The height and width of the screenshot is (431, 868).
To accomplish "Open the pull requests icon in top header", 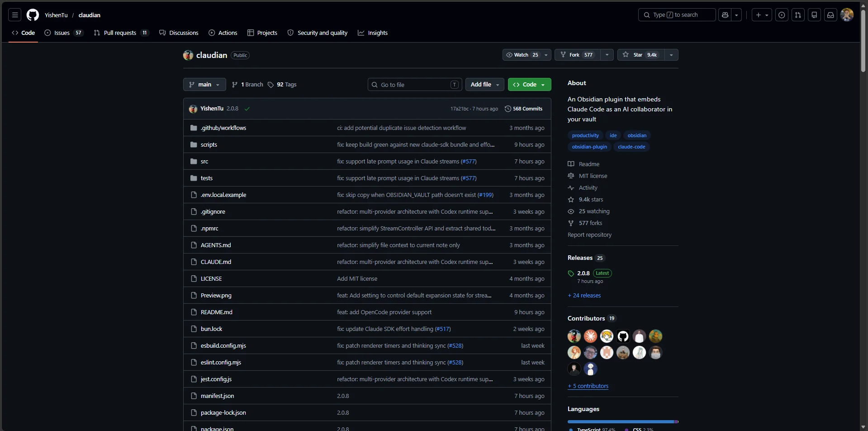I will 798,15.
